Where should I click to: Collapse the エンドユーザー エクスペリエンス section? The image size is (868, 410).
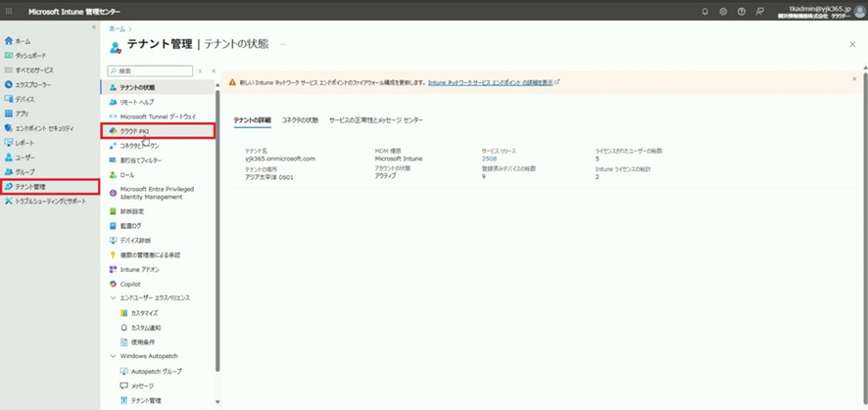click(x=113, y=296)
